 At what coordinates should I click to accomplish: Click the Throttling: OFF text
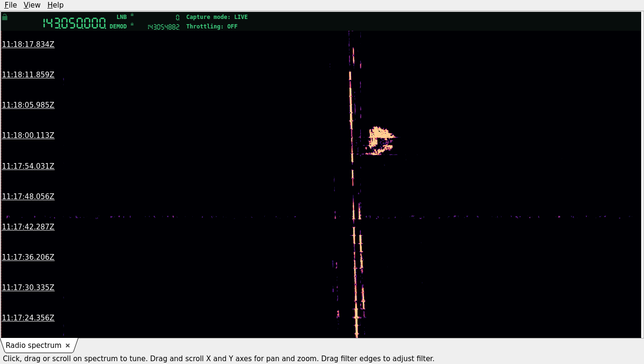click(212, 27)
